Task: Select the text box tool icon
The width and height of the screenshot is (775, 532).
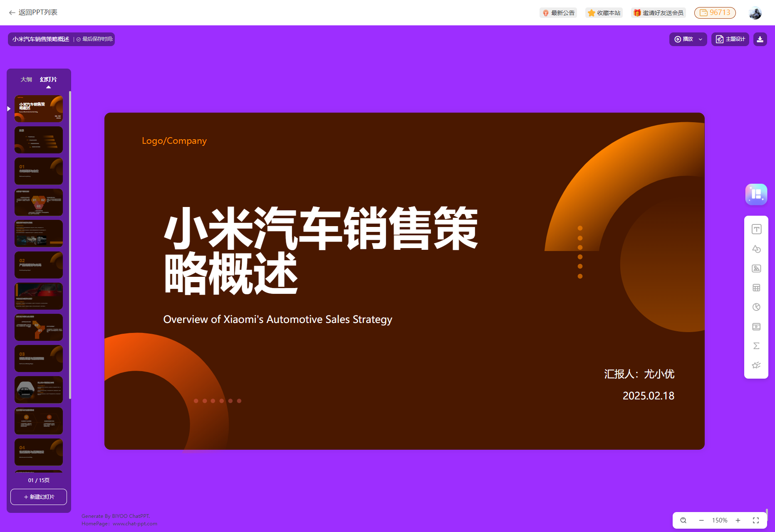Action: (x=756, y=229)
